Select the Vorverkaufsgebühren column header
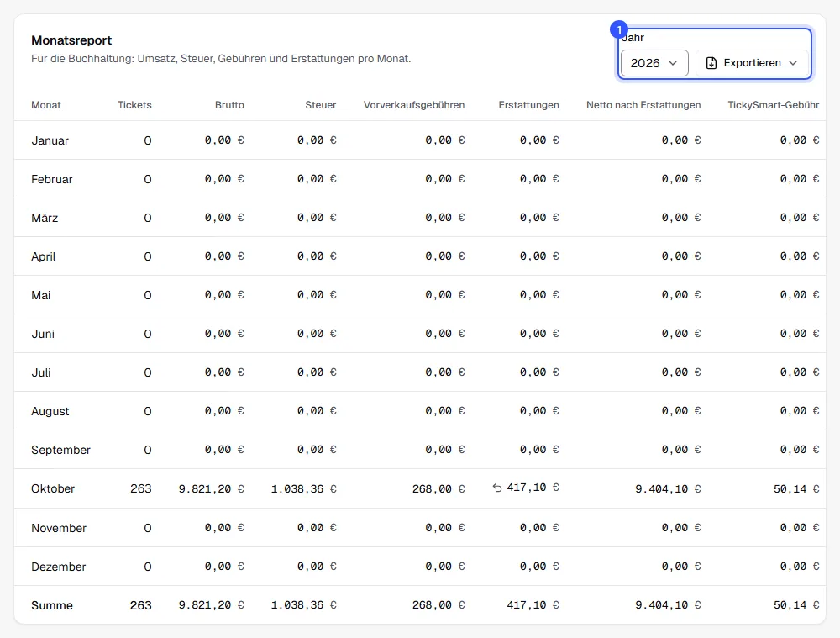Image resolution: width=840 pixels, height=638 pixels. tap(413, 105)
